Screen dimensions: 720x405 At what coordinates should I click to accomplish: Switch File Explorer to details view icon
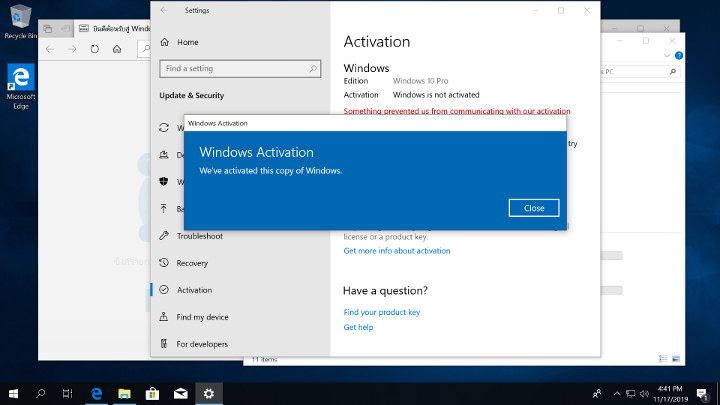tap(663, 359)
